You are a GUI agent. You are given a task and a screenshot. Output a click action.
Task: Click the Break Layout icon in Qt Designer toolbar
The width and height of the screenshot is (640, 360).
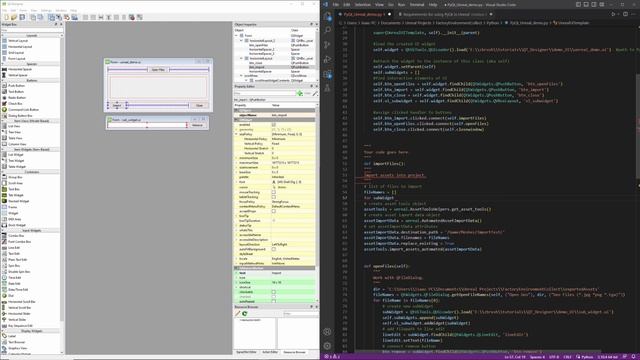pos(132,17)
